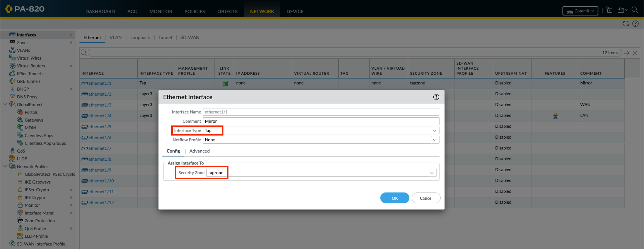Viewport: 644px width, 249px height.
Task: Collapse the GlobalProtect tree node
Action: pos(5,105)
